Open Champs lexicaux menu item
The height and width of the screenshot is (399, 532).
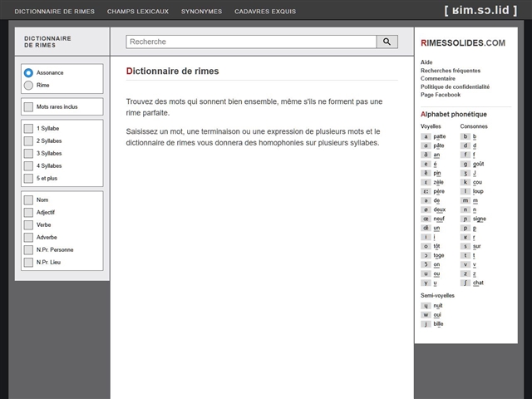(x=138, y=12)
